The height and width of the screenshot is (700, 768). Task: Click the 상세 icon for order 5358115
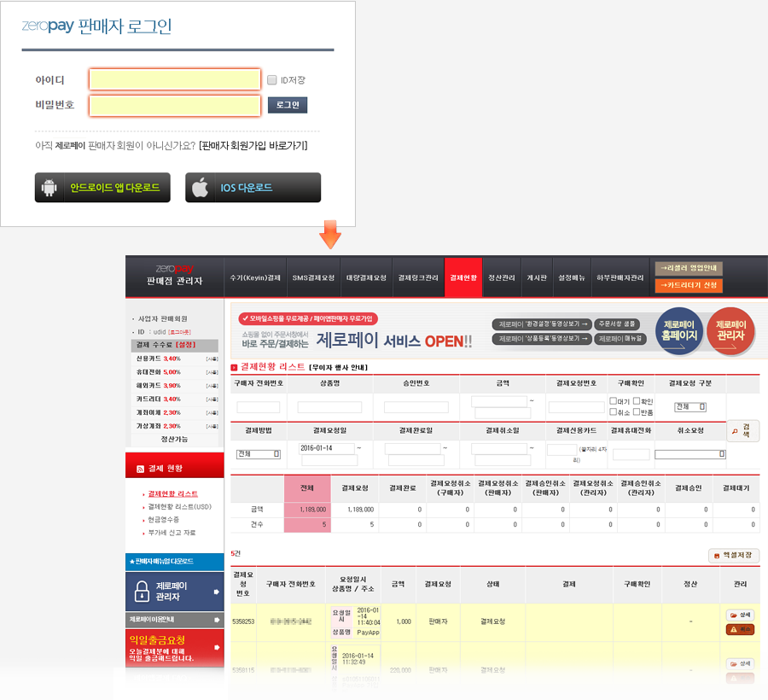(740, 664)
